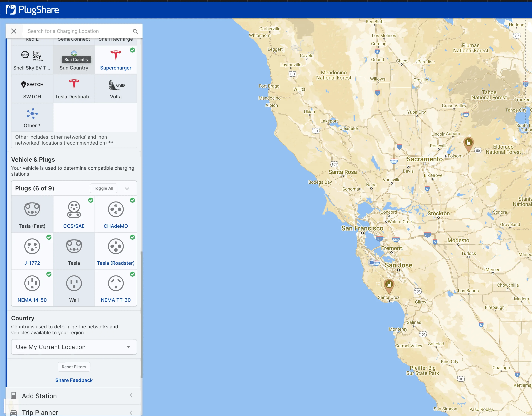Click the Country section heading
This screenshot has height=416, width=532.
coord(23,318)
